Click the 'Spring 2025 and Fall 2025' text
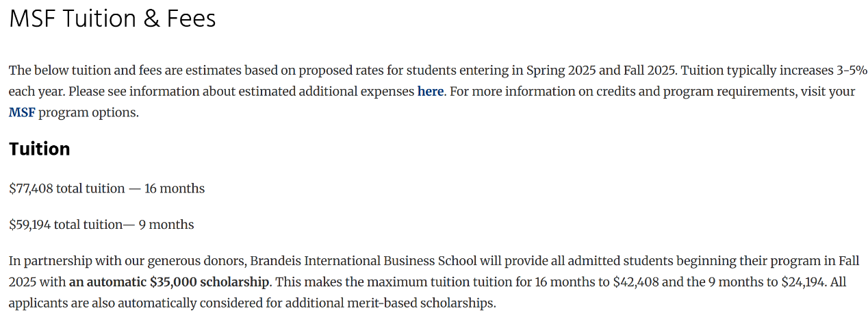The height and width of the screenshot is (322, 868). pyautogui.click(x=603, y=71)
